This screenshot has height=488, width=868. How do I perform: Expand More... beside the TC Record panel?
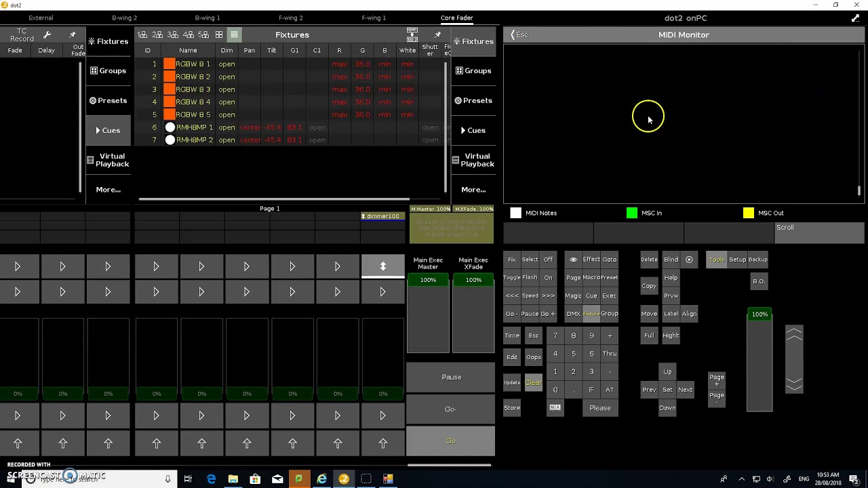coord(108,190)
